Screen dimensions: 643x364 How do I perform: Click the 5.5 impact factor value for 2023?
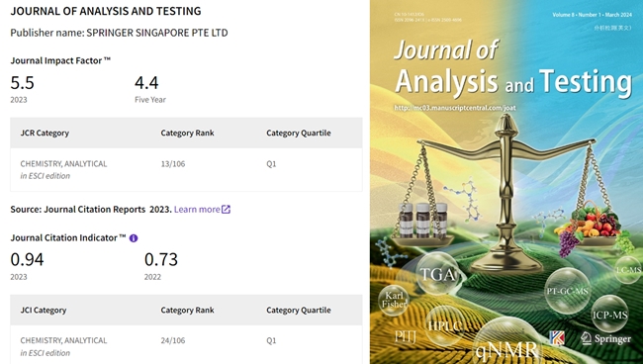pos(22,83)
